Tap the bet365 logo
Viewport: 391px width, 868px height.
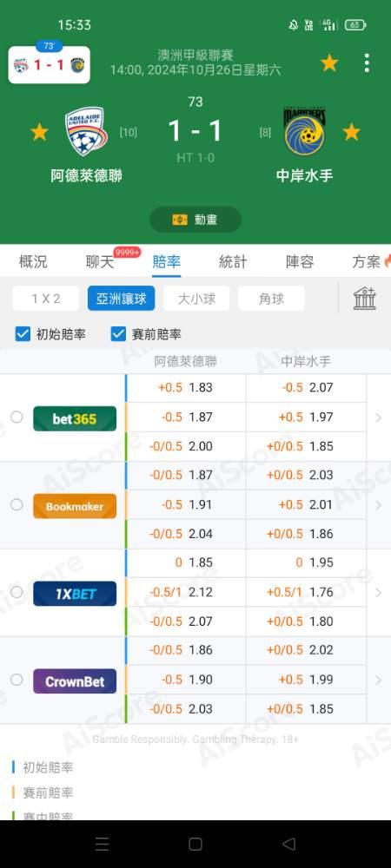click(x=75, y=418)
